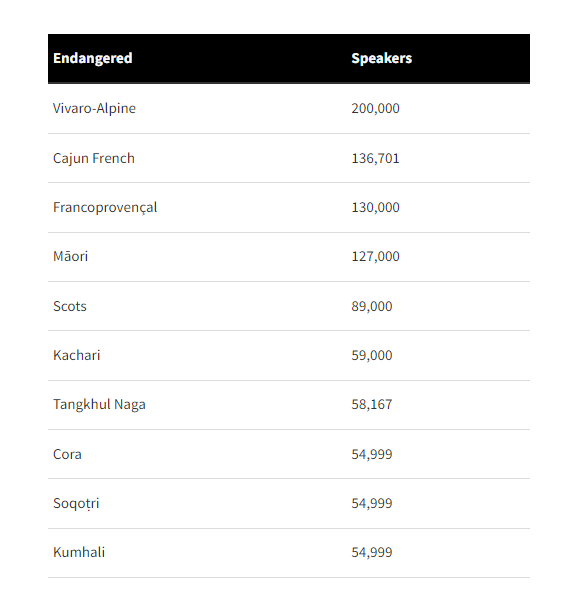Click the Francoprovençal language cell
570x613 pixels.
105,207
